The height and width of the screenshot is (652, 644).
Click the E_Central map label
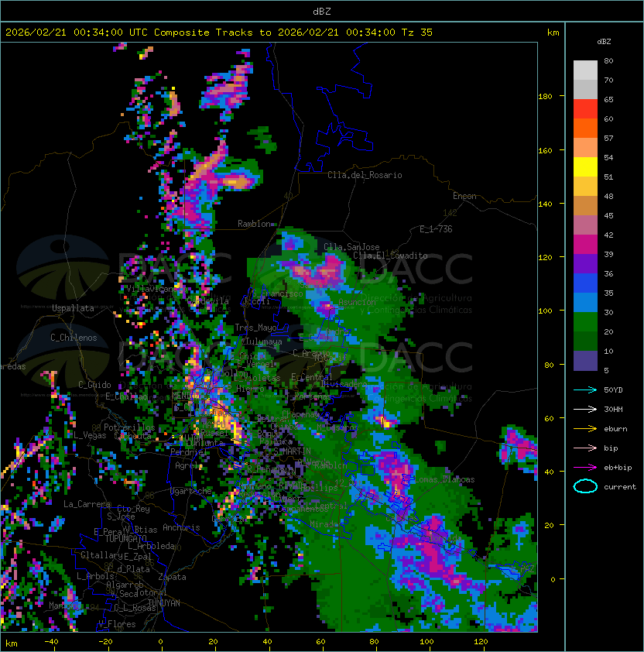(x=312, y=377)
